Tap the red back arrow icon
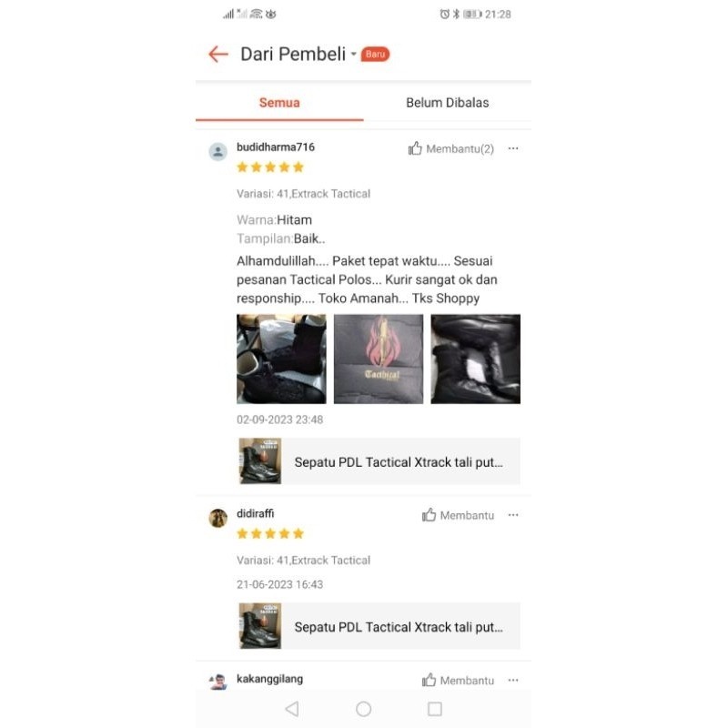 tap(218, 55)
